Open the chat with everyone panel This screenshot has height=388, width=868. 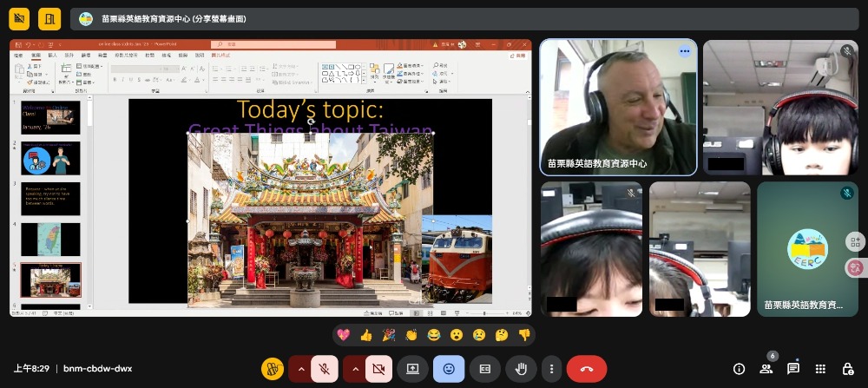click(793, 369)
